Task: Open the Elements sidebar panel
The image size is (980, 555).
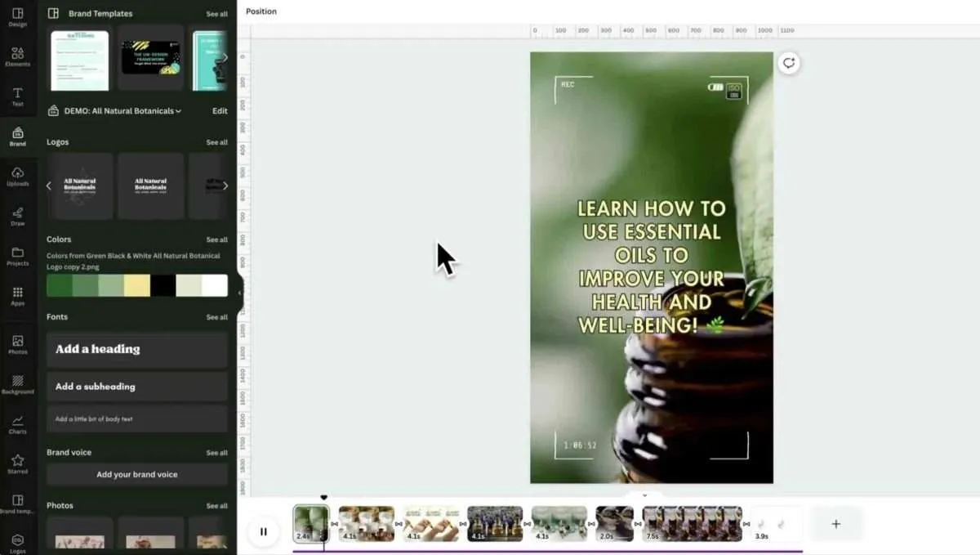Action: (x=17, y=56)
